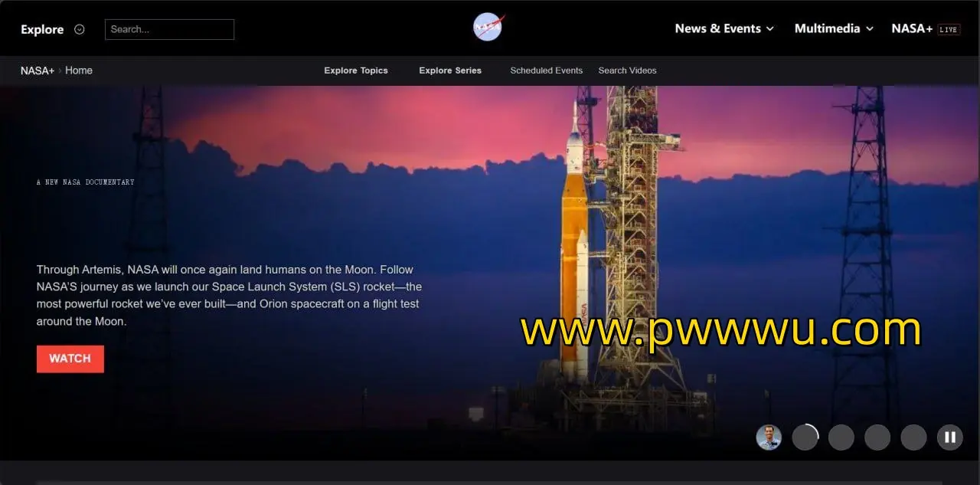Viewport: 980px width, 485px height.
Task: Select slide indicator with progress ring
Action: point(805,437)
